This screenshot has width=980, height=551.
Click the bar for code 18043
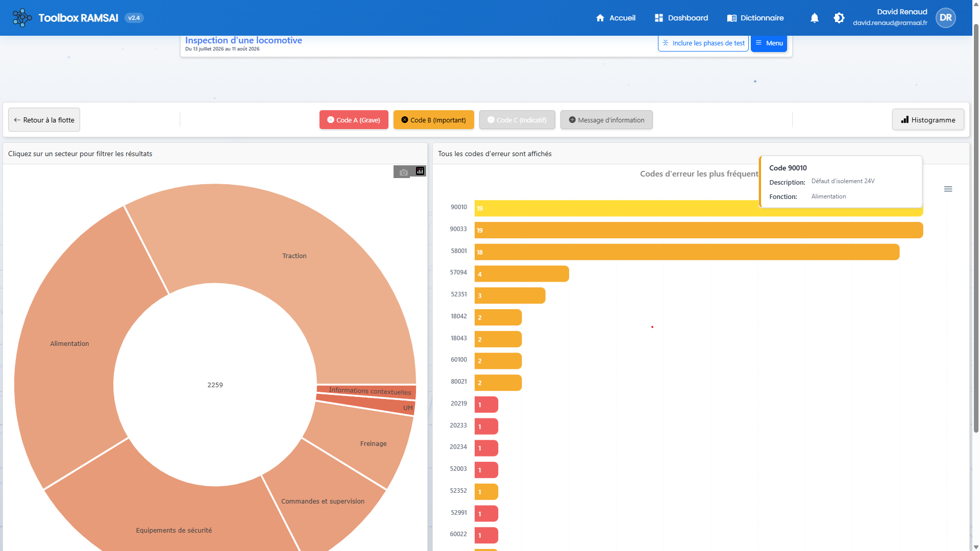tap(498, 339)
